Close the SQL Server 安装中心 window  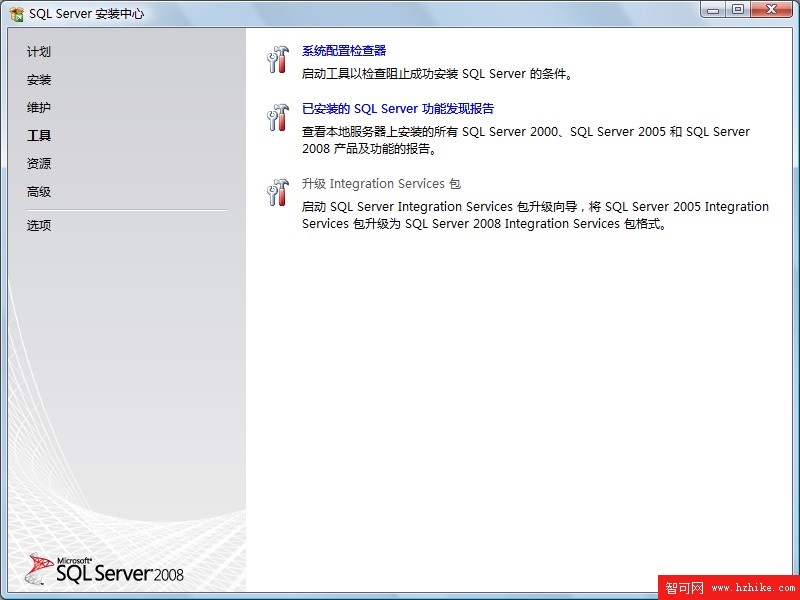pos(772,10)
